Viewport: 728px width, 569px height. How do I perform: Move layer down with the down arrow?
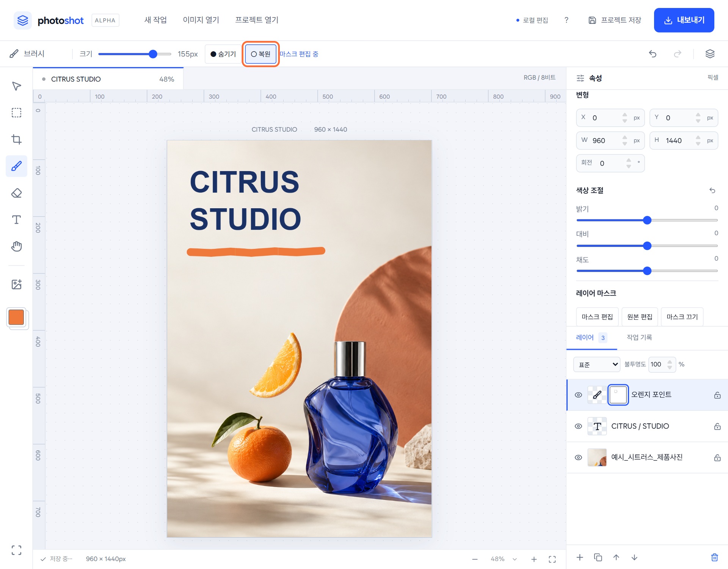(634, 557)
